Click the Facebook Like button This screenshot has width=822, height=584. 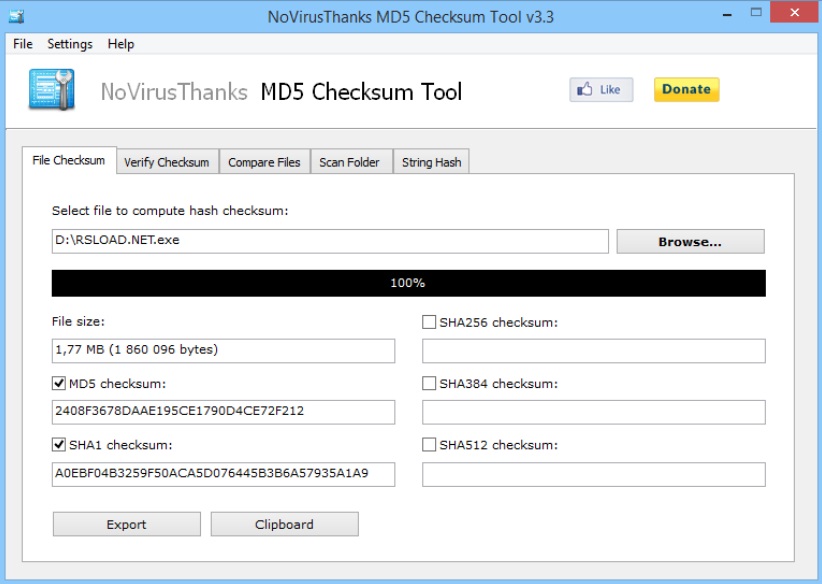point(601,90)
